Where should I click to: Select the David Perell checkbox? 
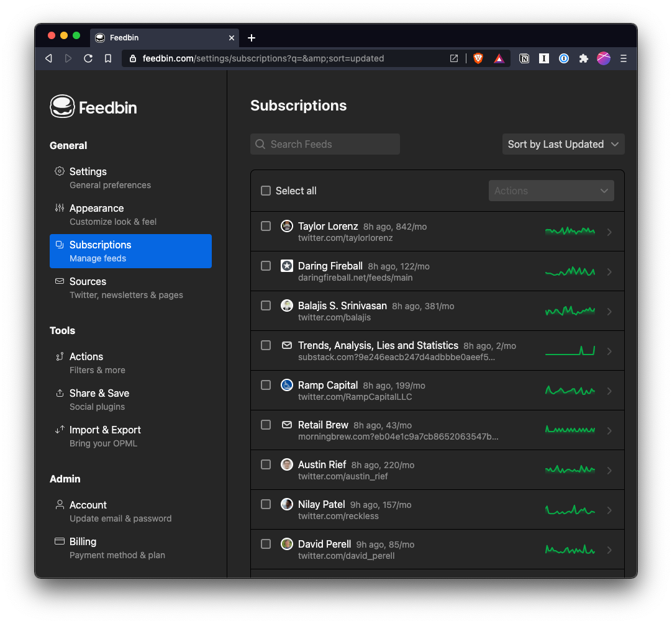(x=266, y=544)
